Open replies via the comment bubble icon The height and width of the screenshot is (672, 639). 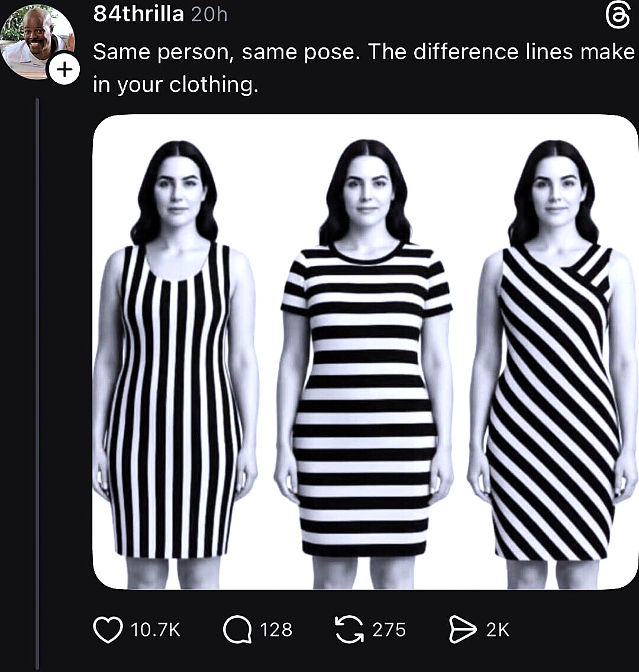236,629
